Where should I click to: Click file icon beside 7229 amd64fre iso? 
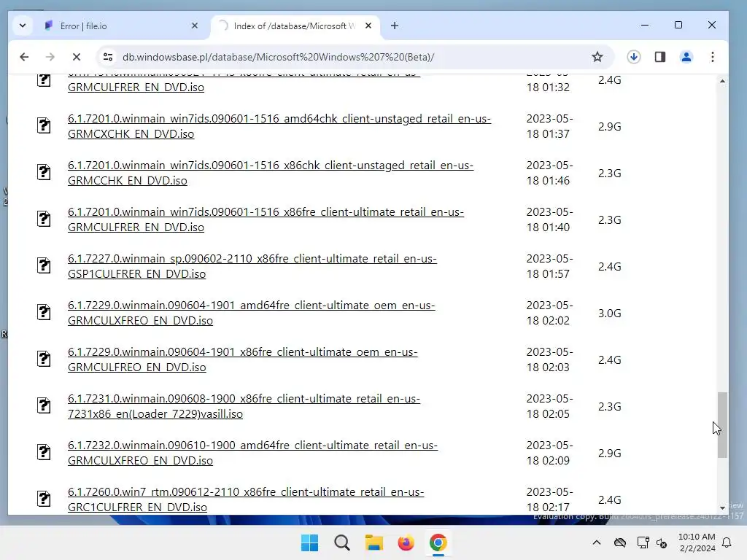[44, 312]
